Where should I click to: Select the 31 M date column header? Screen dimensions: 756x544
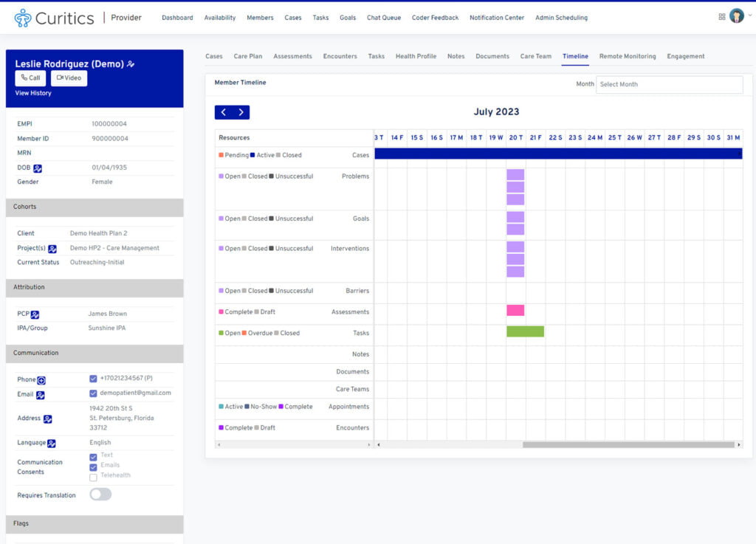point(733,138)
